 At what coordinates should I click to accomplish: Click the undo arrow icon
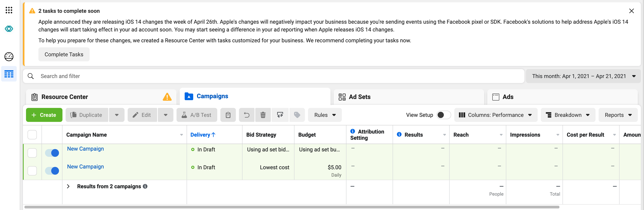pyautogui.click(x=247, y=115)
